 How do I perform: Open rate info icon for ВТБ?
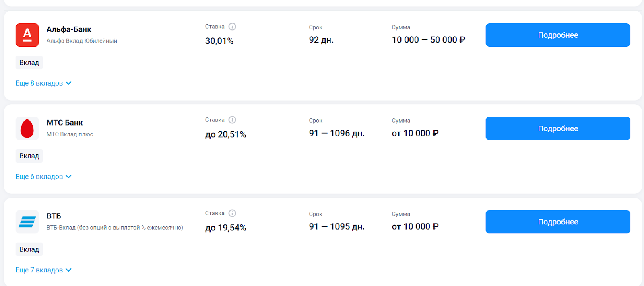[x=232, y=213]
